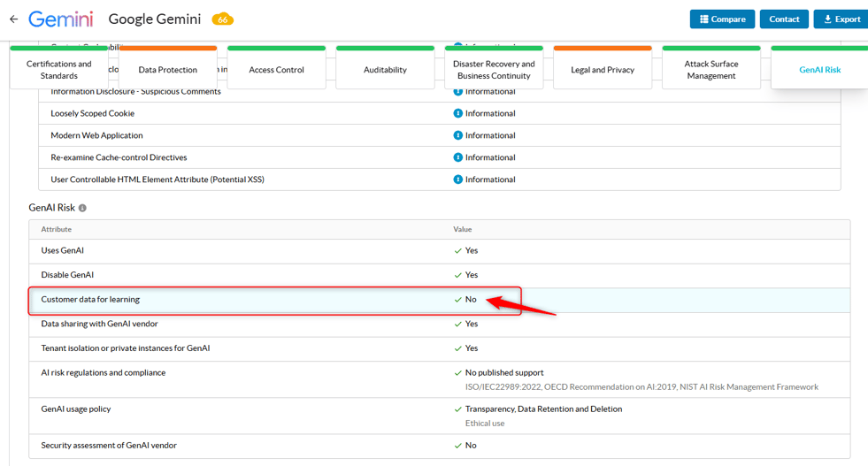Click Customer data for learning label

[x=90, y=300]
